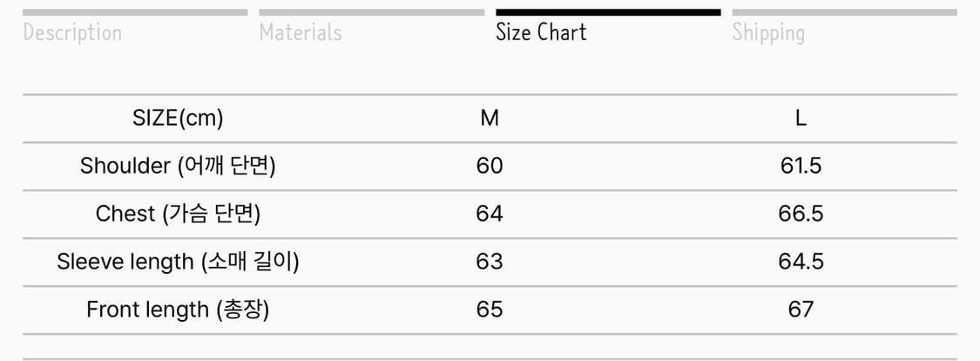Click the M chest value 64

tap(490, 214)
